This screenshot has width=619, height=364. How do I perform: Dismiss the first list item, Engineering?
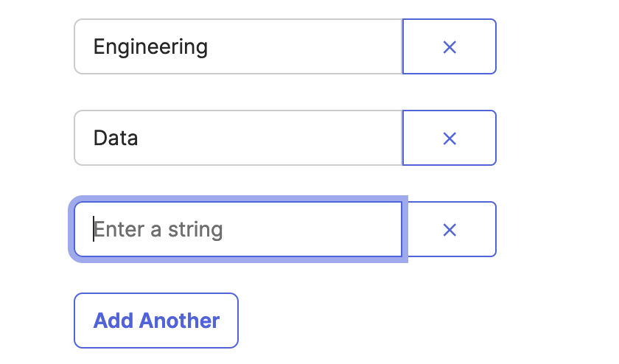coord(450,47)
